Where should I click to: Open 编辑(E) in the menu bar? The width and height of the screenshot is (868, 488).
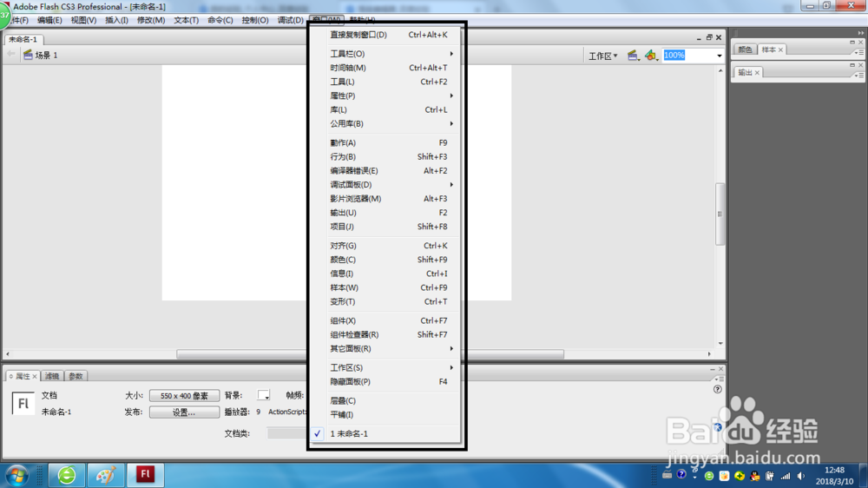(x=49, y=20)
